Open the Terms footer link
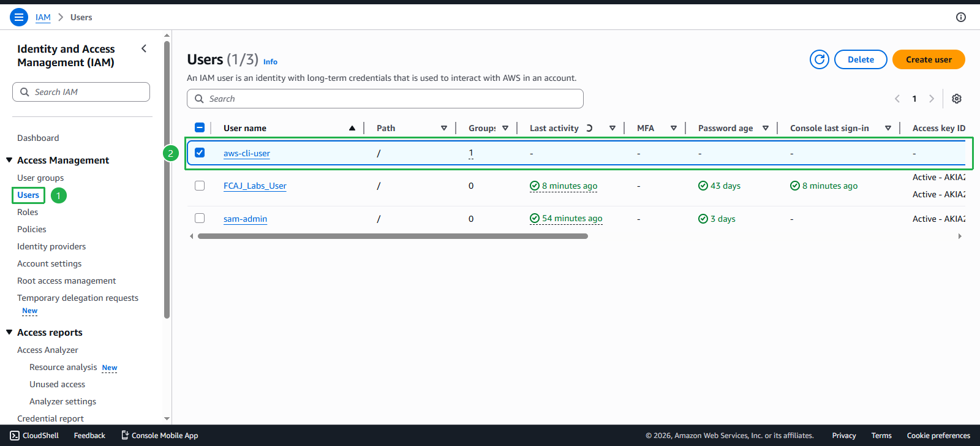The image size is (980, 446). pyautogui.click(x=881, y=436)
